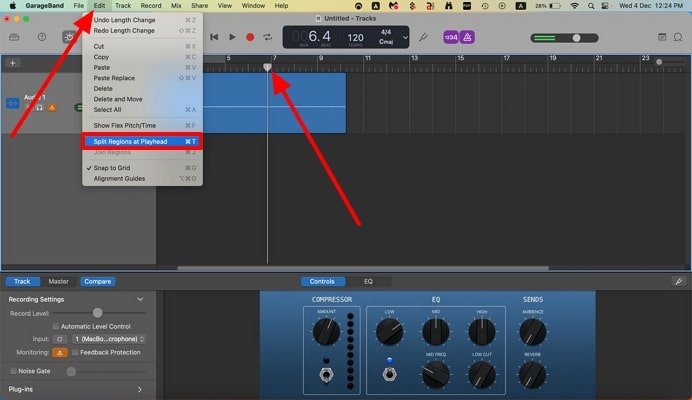
Task: Click the Compare button
Action: click(x=98, y=281)
